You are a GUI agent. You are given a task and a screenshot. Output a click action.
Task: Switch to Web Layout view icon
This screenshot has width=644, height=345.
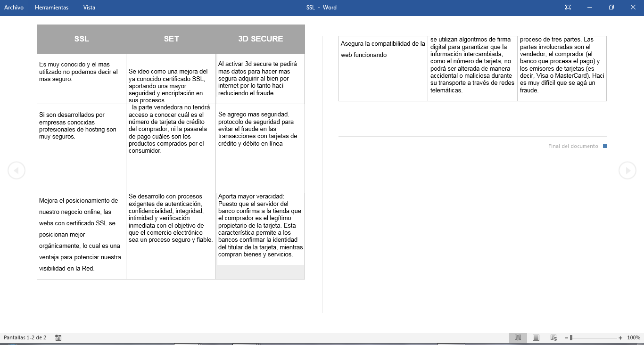point(554,337)
